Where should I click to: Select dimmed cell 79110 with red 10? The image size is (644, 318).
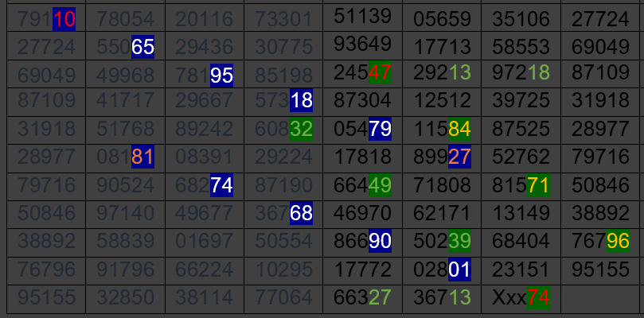point(45,18)
